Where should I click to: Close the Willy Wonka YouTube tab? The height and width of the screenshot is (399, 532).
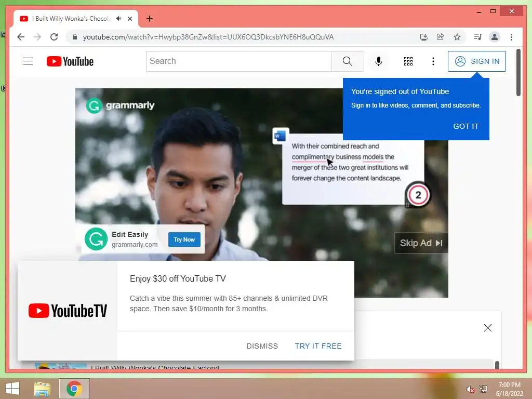click(130, 19)
